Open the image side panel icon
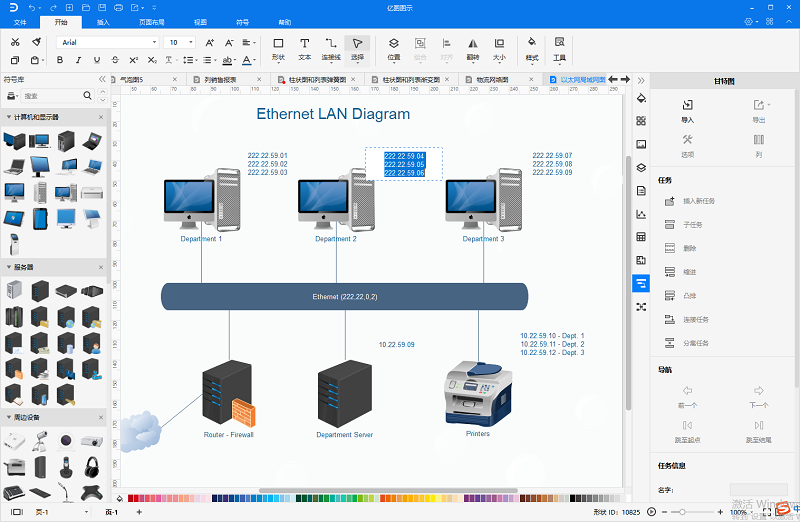This screenshot has height=522, width=800. pos(641,144)
